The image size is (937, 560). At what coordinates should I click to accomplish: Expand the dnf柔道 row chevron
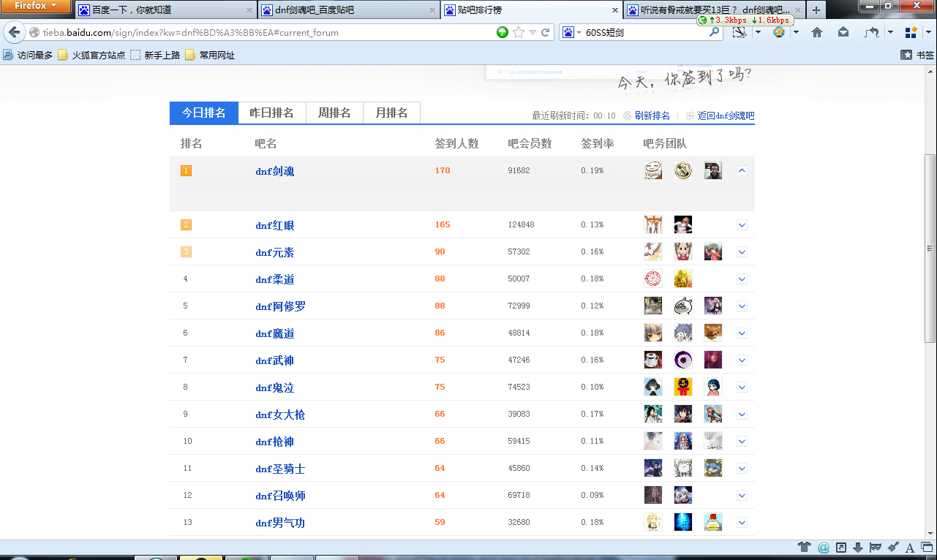(742, 279)
